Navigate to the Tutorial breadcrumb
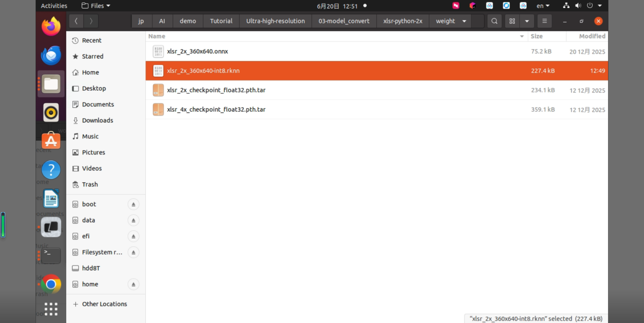The width and height of the screenshot is (644, 323). [221, 21]
